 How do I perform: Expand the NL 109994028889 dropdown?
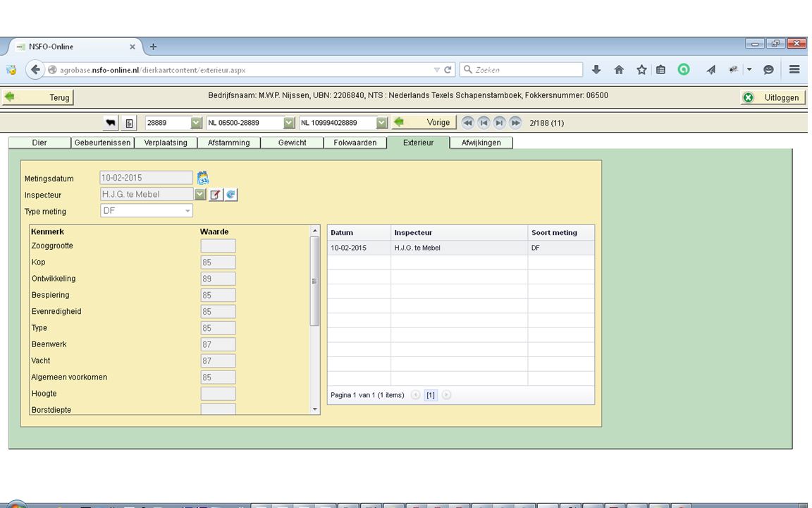(381, 123)
